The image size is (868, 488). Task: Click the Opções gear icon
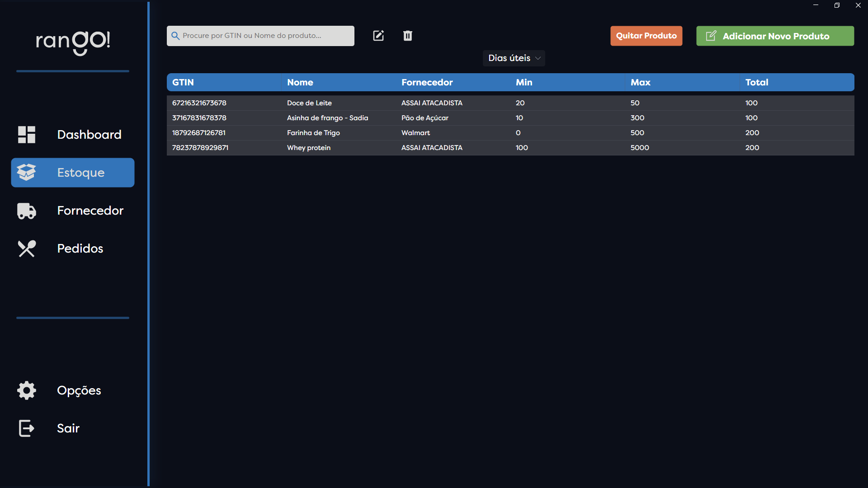[x=27, y=390]
